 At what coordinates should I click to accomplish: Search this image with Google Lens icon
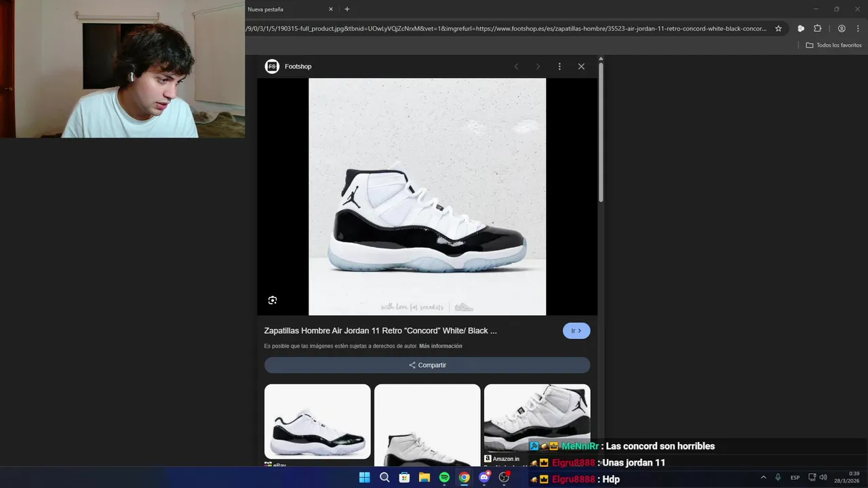coord(273,300)
